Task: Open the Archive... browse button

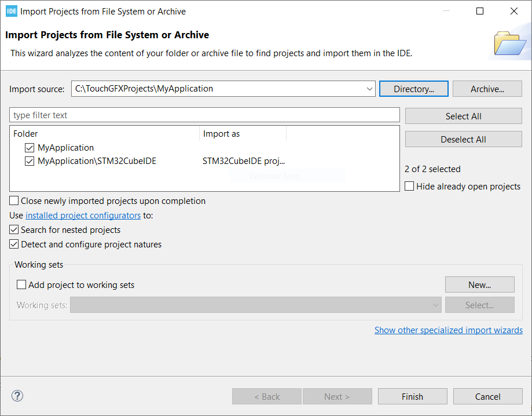Action: (x=487, y=89)
